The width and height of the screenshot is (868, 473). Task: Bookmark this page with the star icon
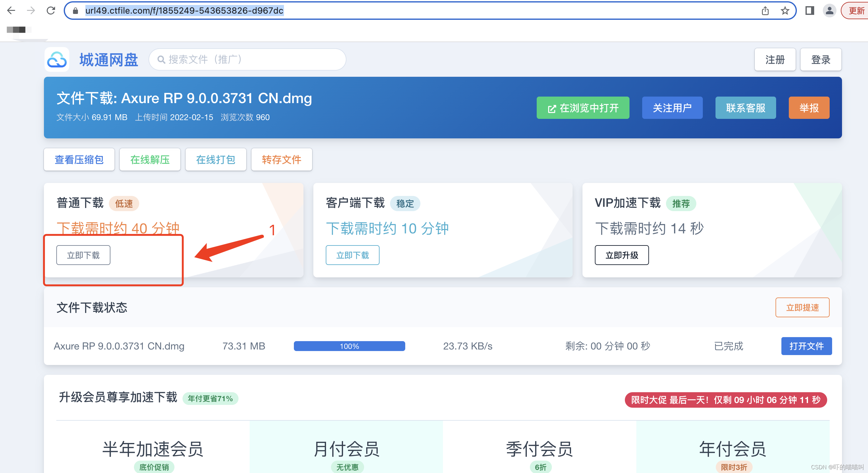coord(785,11)
